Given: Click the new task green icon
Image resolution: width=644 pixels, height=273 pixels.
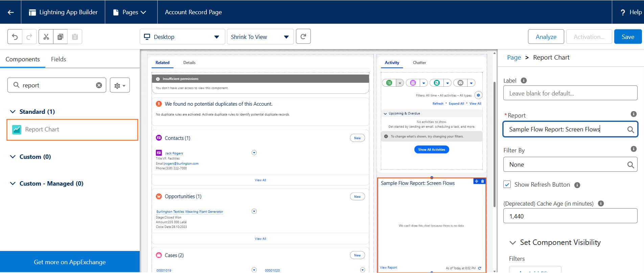Looking at the screenshot, I should tap(389, 83).
